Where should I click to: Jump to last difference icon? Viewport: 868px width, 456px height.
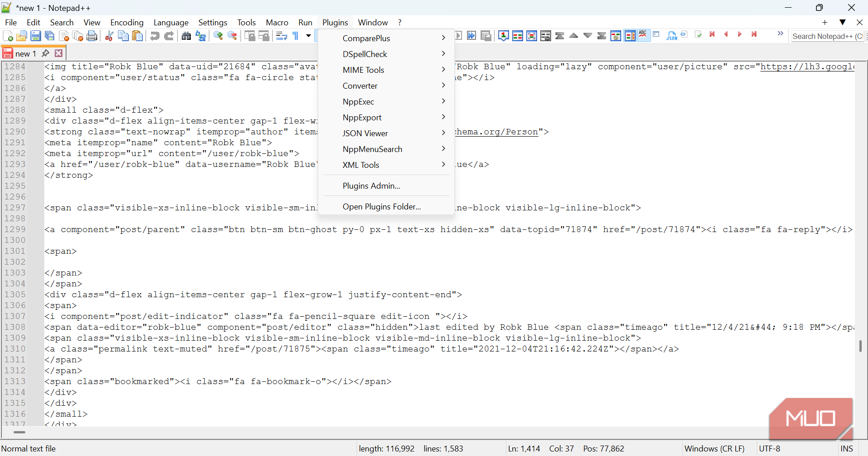click(x=602, y=36)
